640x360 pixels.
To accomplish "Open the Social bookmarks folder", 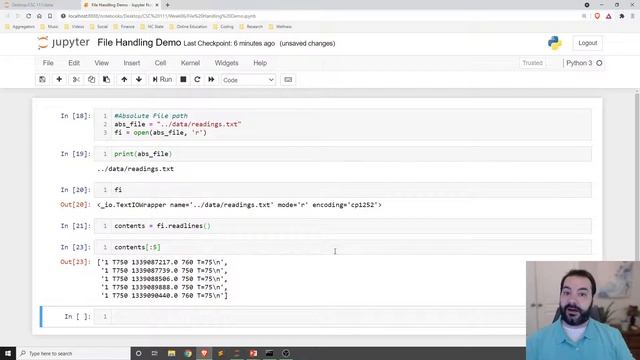I will pos(98,27).
